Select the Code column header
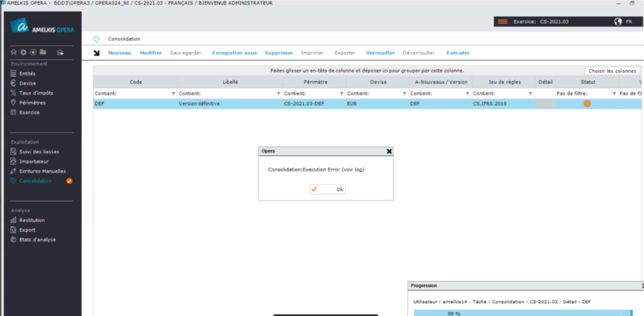 click(136, 82)
